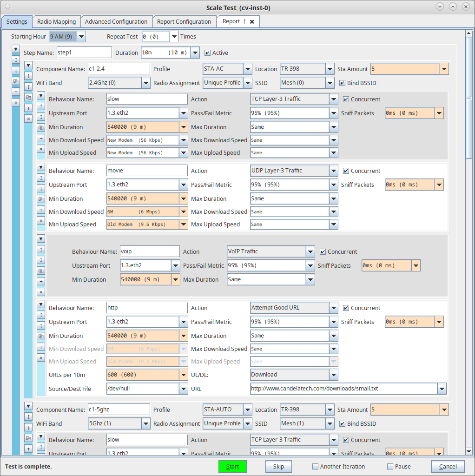Uncheck the Active checkbox for step1

[208, 53]
